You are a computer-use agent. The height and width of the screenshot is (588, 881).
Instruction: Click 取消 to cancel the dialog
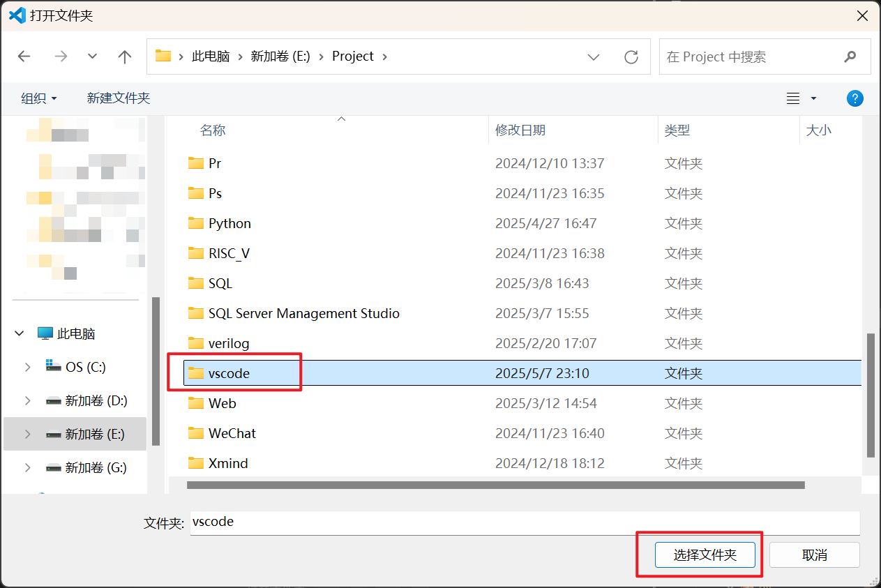pyautogui.click(x=815, y=555)
